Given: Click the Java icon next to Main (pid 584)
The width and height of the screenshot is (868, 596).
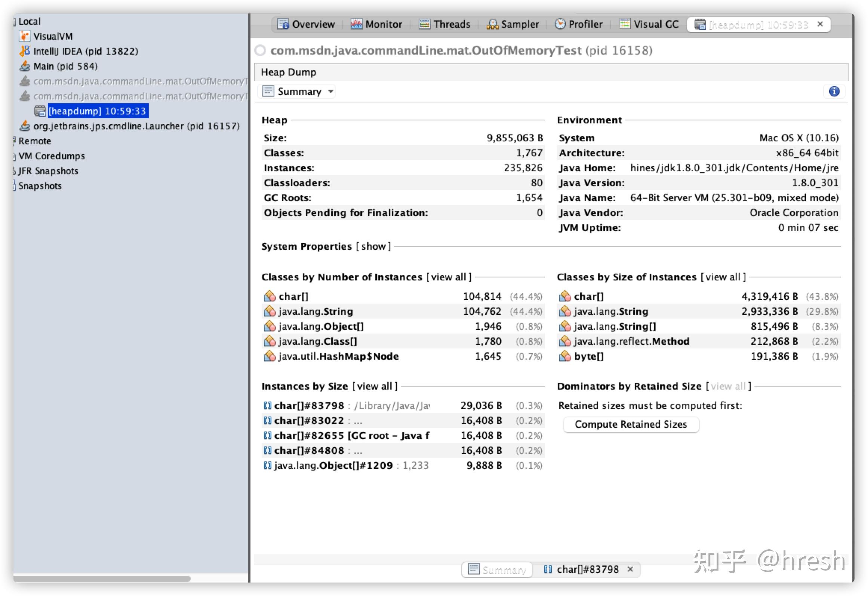Looking at the screenshot, I should 25,66.
